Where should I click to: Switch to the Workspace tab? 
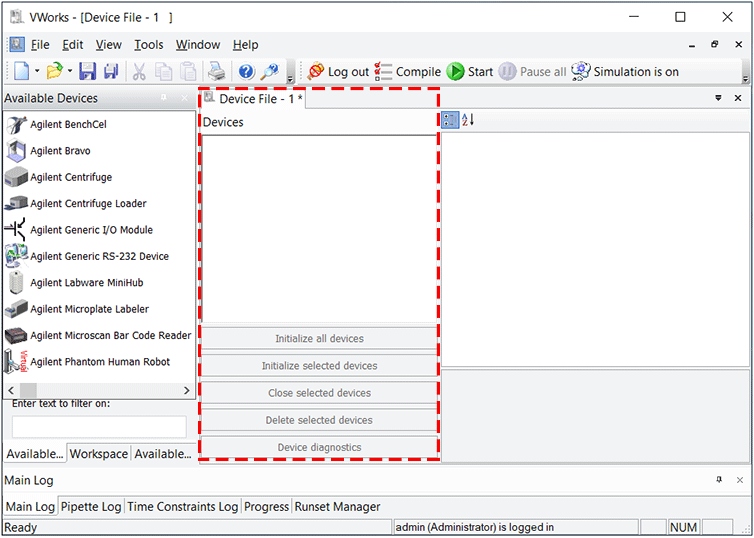[x=99, y=454]
